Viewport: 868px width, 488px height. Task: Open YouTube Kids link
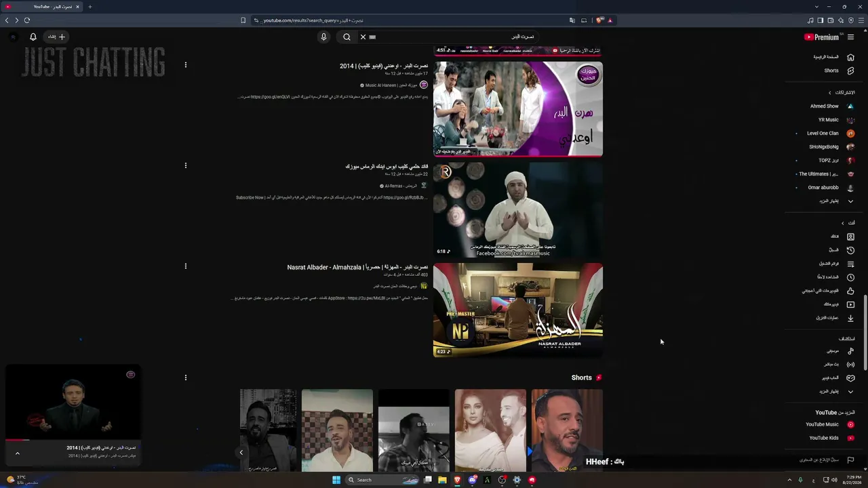click(x=831, y=438)
